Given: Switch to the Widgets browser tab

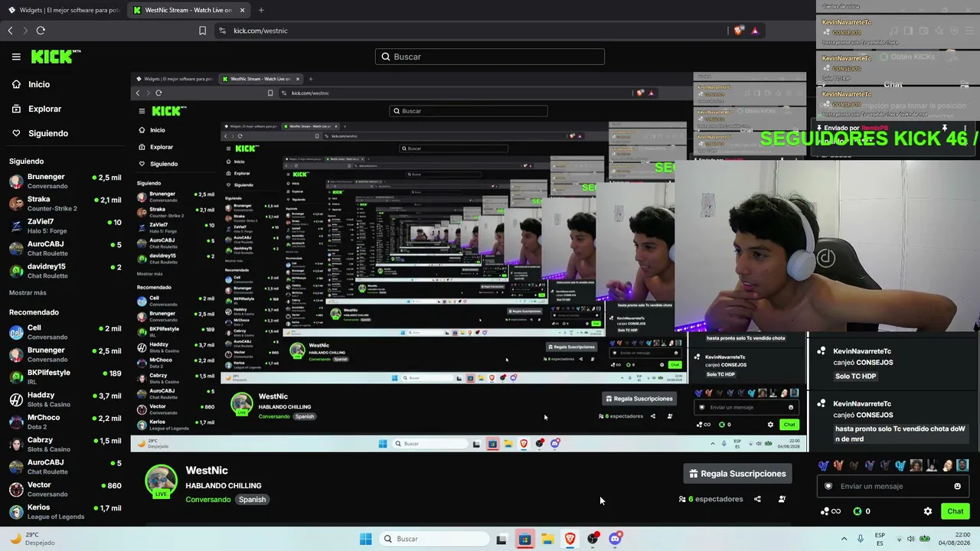Looking at the screenshot, I should (63, 10).
